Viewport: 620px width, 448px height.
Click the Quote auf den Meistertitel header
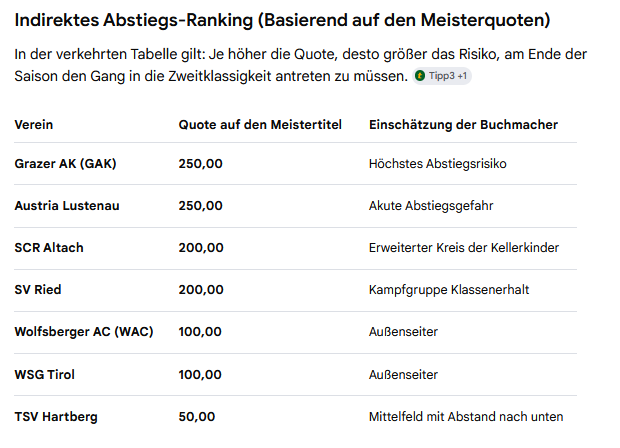pos(260,125)
